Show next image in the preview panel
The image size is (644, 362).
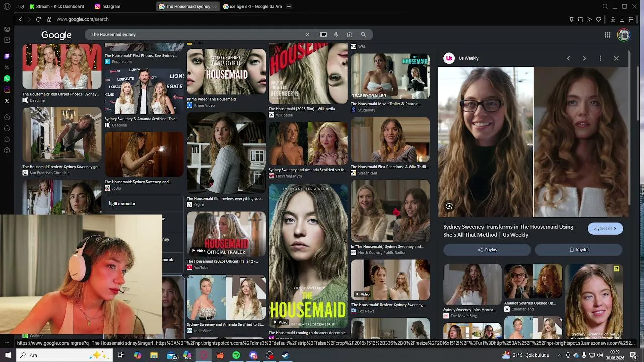point(584,58)
